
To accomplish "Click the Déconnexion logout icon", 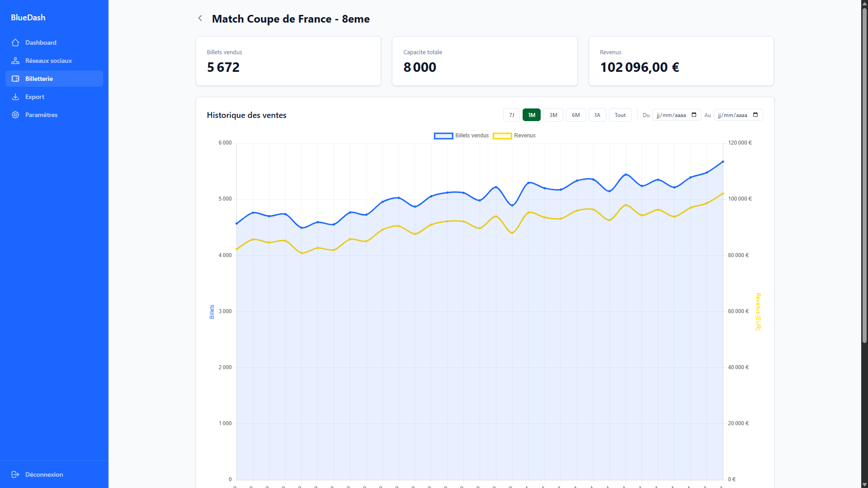I will (x=15, y=474).
